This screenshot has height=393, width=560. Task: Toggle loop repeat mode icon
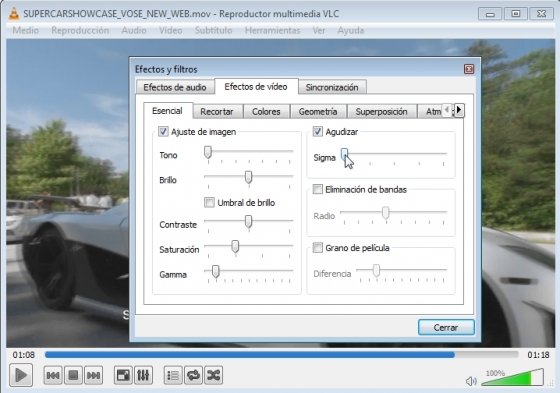pyautogui.click(x=193, y=375)
